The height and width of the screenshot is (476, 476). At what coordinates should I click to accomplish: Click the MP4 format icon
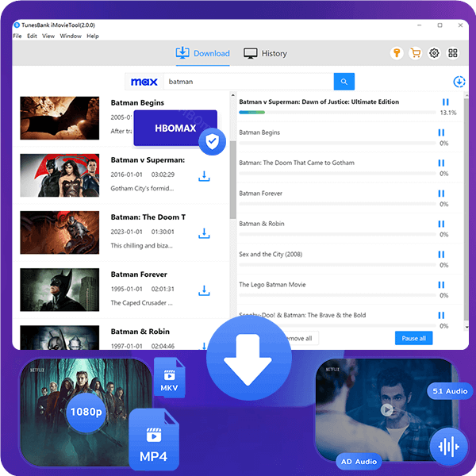[154, 439]
